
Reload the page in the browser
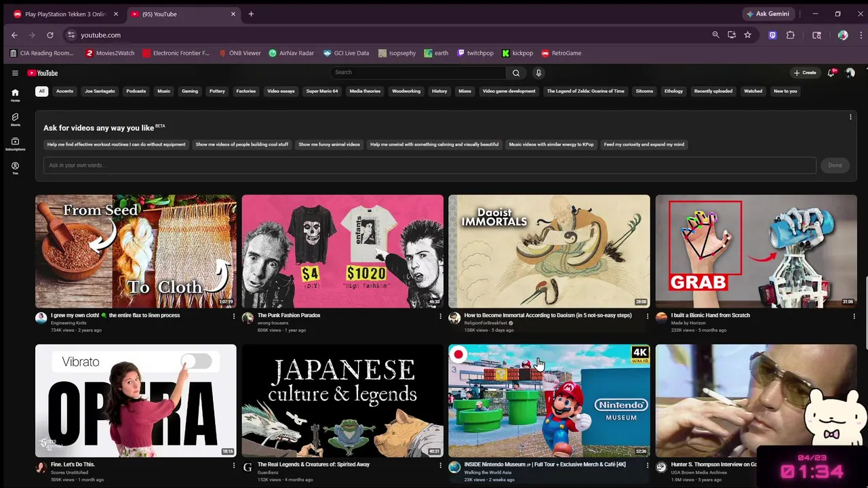[x=50, y=35]
